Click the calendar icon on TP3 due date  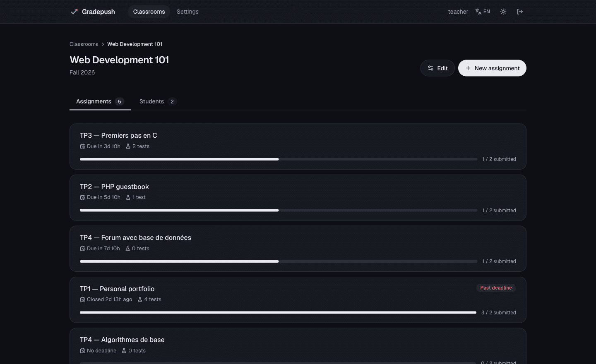pyautogui.click(x=82, y=146)
